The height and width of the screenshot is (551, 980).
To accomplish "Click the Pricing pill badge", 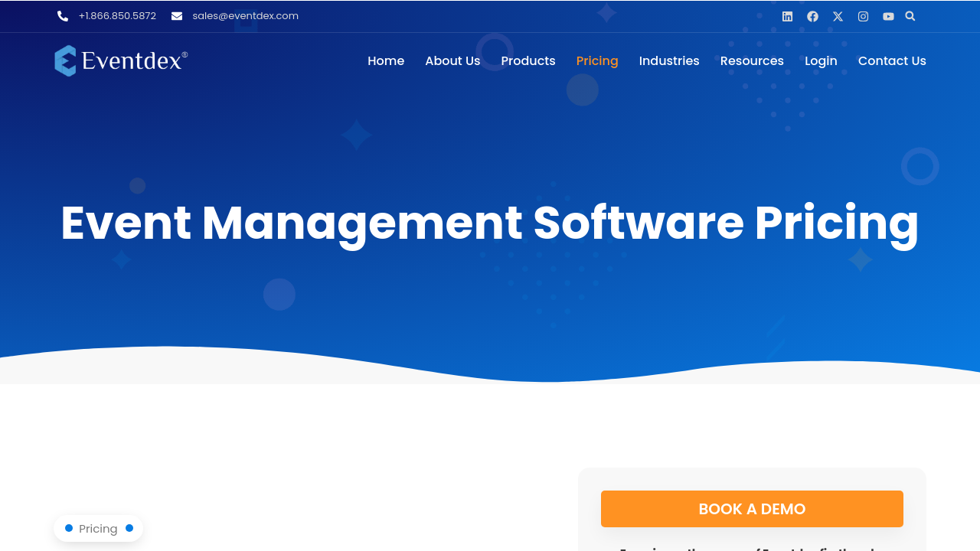I will (98, 528).
